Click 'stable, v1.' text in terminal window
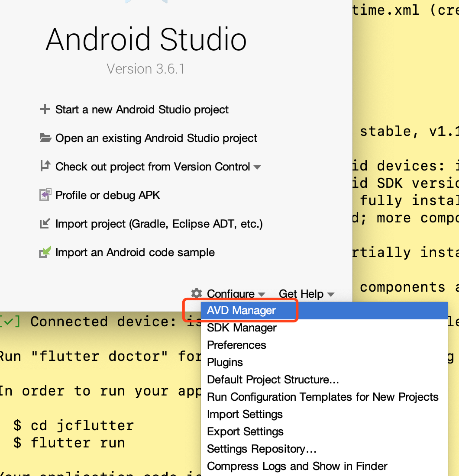This screenshot has width=459, height=476. (x=409, y=132)
